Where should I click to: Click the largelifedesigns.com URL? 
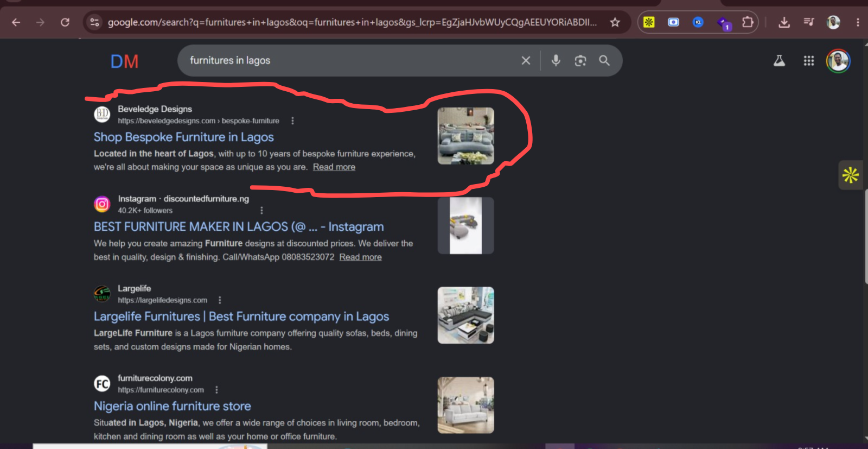[163, 300]
